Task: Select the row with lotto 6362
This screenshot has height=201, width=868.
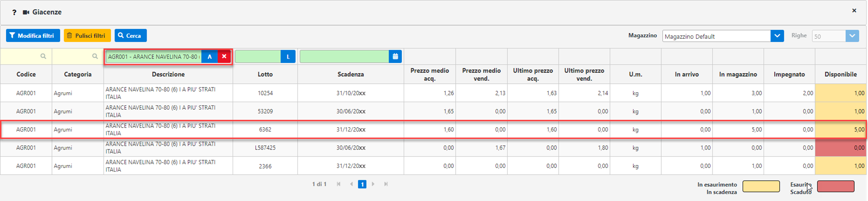Action: (x=434, y=130)
